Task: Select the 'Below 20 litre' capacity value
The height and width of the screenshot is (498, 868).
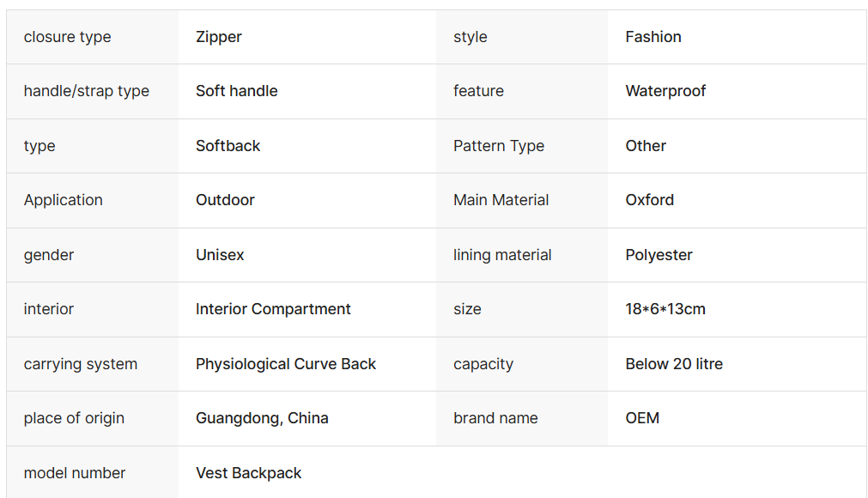Action: pos(674,364)
